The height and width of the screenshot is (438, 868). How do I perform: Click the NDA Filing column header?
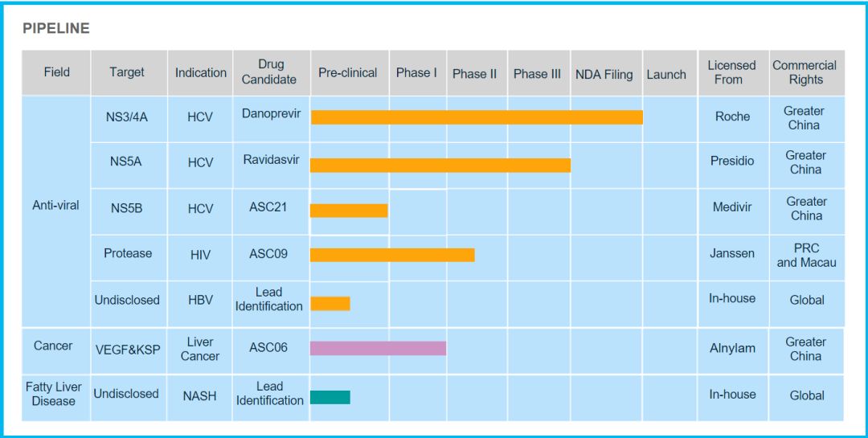[x=604, y=74]
